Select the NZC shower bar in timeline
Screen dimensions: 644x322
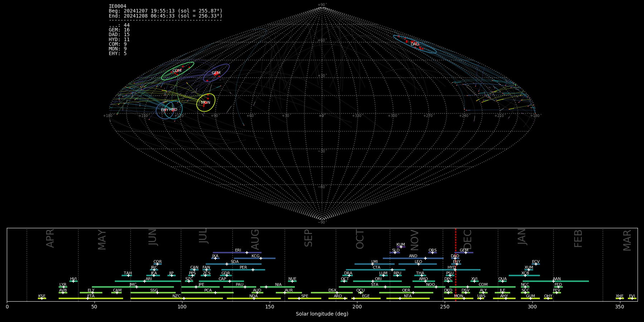tap(177, 298)
